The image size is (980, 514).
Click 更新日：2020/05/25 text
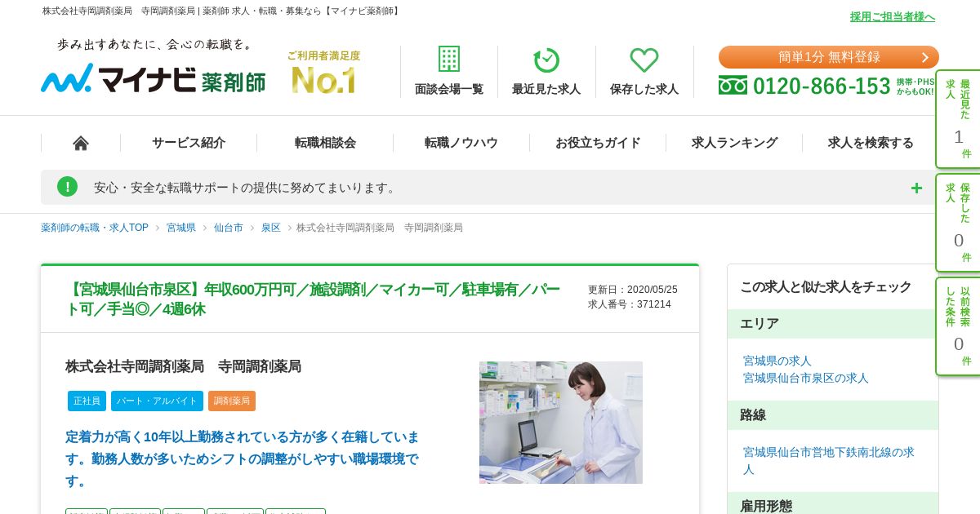click(x=633, y=290)
